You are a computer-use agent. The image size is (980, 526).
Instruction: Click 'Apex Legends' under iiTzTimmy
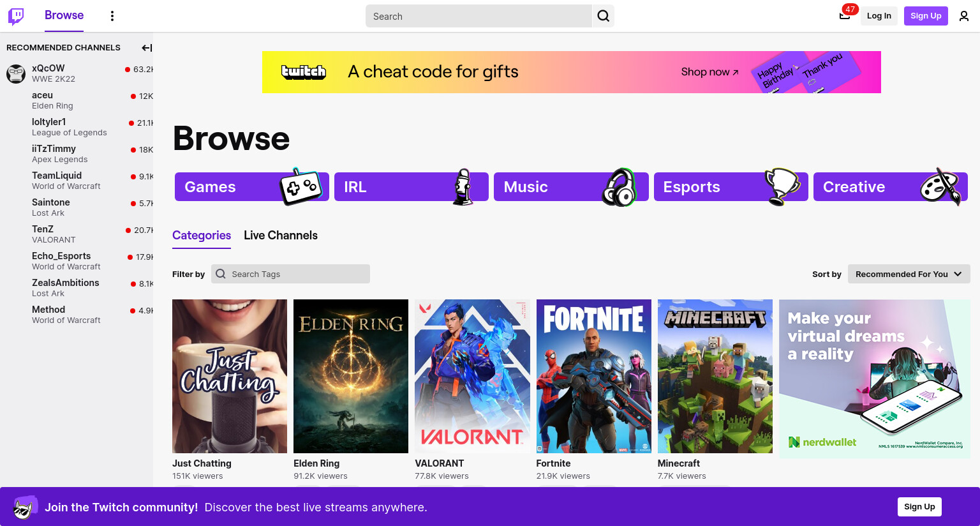point(60,160)
